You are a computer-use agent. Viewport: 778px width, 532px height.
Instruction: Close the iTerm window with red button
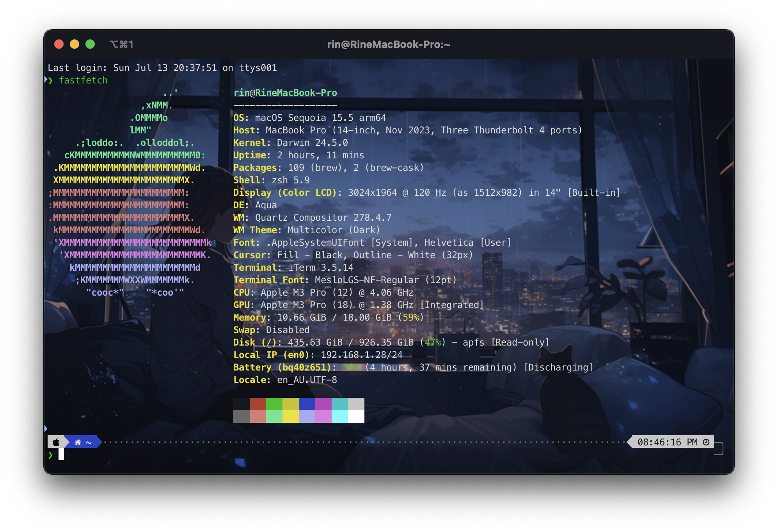click(59, 44)
